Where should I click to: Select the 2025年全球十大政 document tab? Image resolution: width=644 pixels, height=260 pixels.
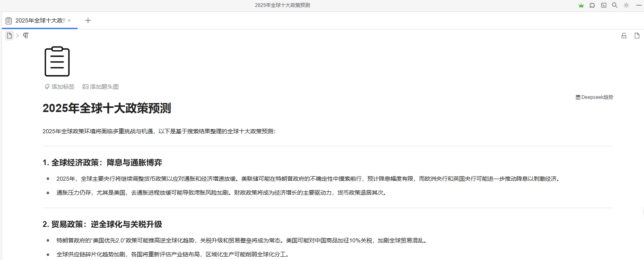[x=40, y=20]
